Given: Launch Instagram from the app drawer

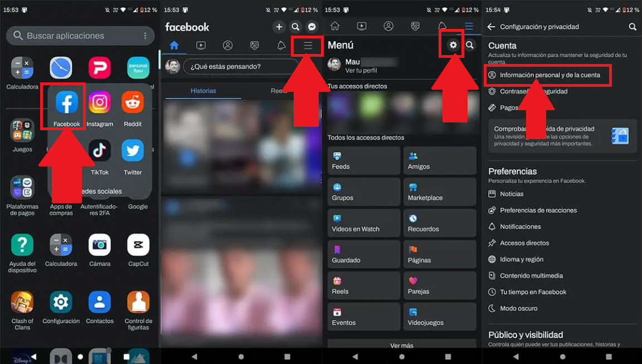Looking at the screenshot, I should (100, 103).
